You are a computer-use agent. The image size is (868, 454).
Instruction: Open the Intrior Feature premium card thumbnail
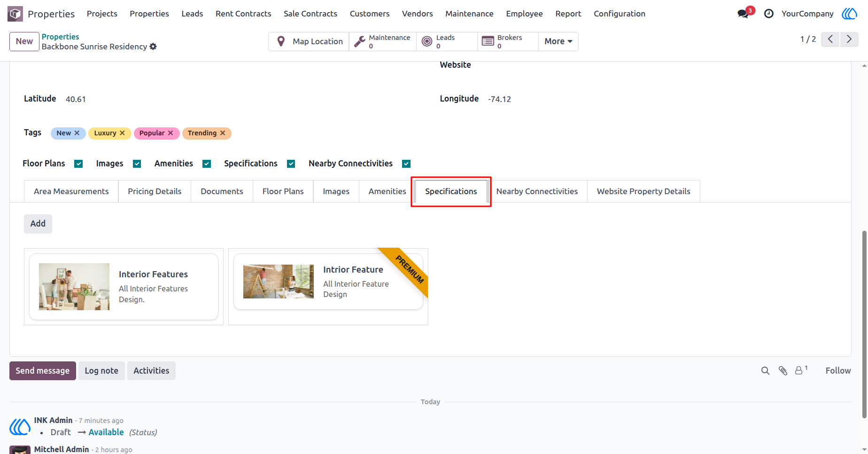point(279,282)
